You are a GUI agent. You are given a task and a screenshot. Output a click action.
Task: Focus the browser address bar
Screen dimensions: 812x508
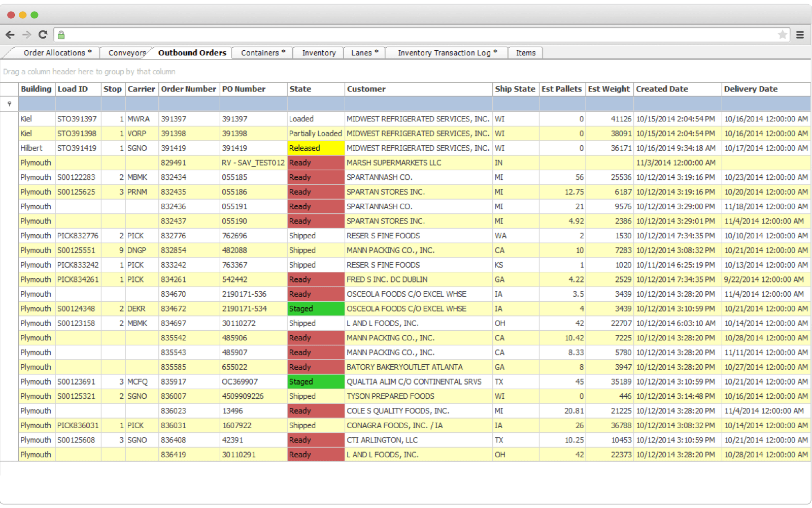pos(421,35)
